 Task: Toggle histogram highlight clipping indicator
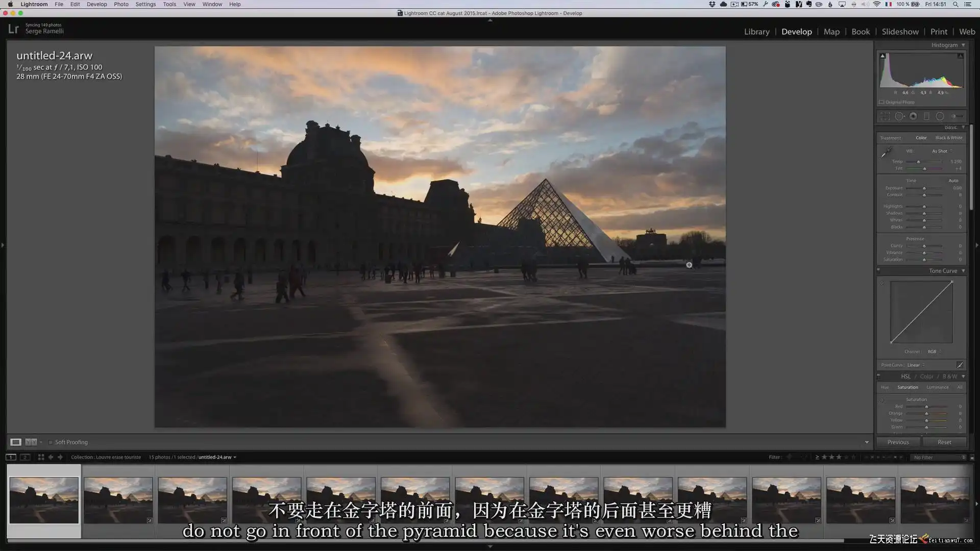(x=960, y=56)
